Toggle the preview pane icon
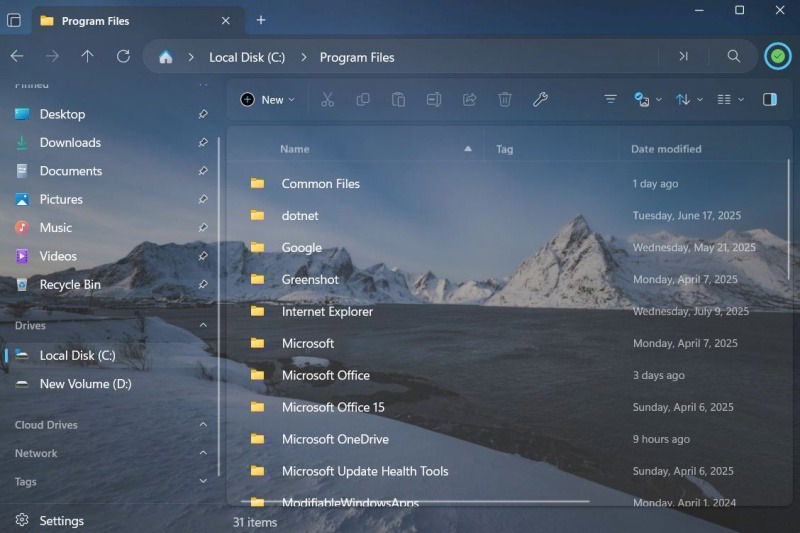800x533 pixels. tap(769, 100)
